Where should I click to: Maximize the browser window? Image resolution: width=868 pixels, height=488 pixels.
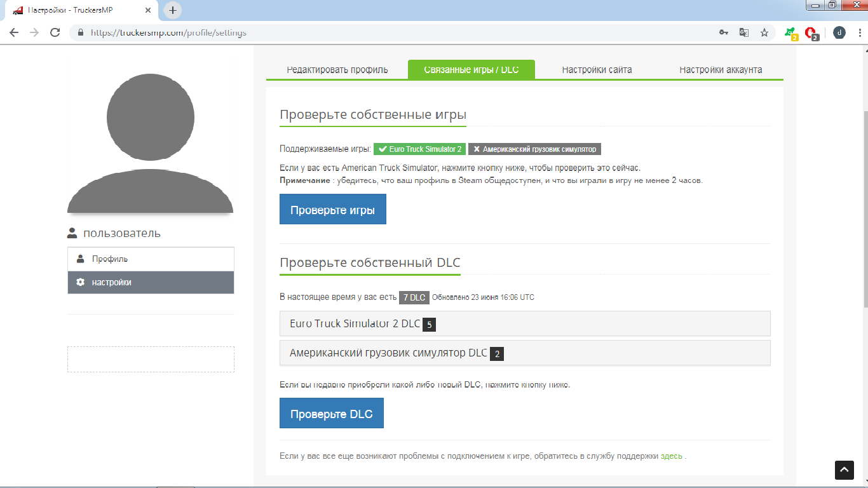coord(832,5)
